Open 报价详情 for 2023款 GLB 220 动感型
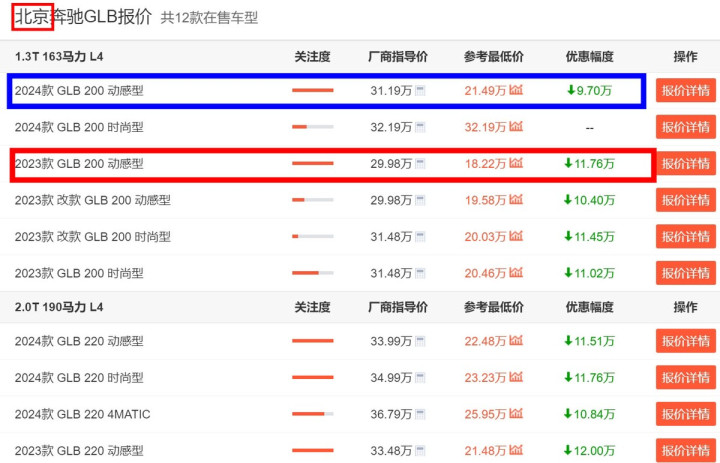The width and height of the screenshot is (720, 463). pyautogui.click(x=686, y=451)
